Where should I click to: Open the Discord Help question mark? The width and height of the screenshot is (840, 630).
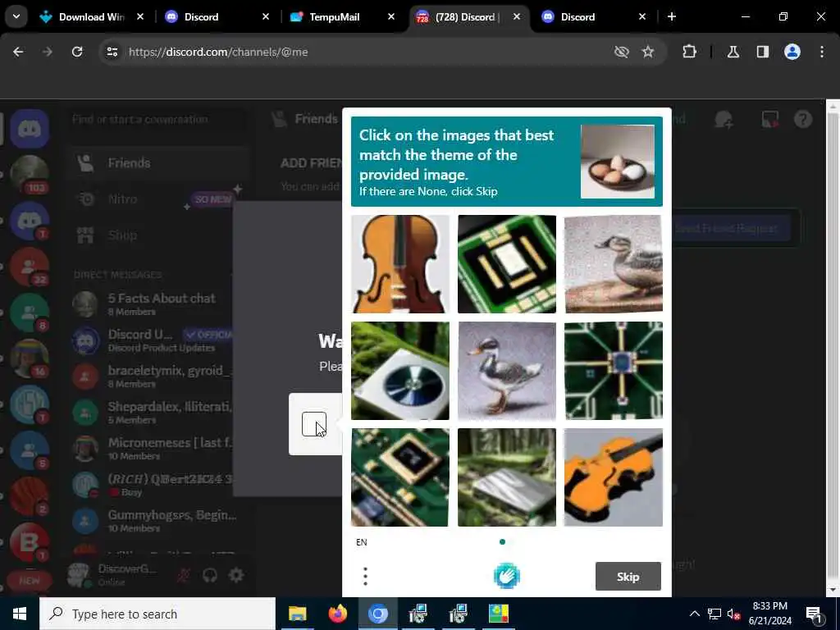803,120
